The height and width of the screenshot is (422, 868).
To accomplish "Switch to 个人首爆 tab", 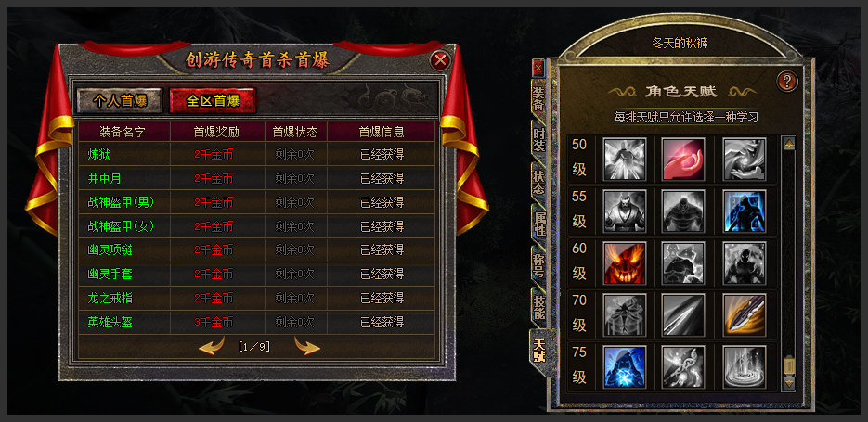I will [x=120, y=101].
